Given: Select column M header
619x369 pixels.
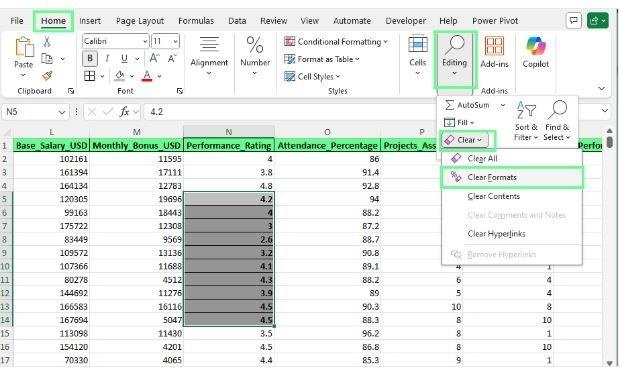Looking at the screenshot, I should click(137, 132).
